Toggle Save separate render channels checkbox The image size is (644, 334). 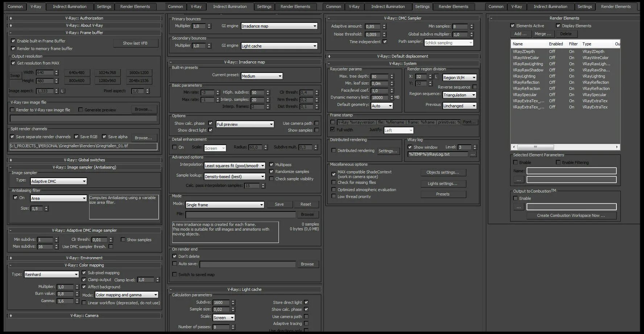[x=12, y=137]
